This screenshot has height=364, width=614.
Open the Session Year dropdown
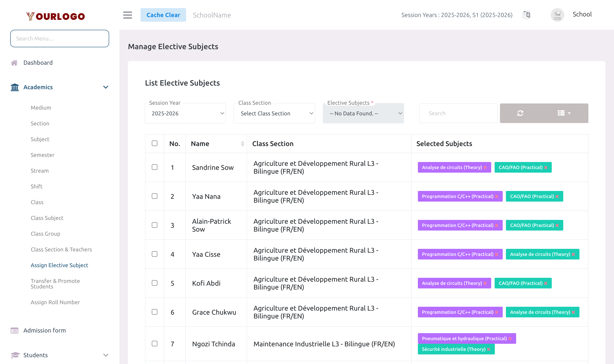point(185,113)
